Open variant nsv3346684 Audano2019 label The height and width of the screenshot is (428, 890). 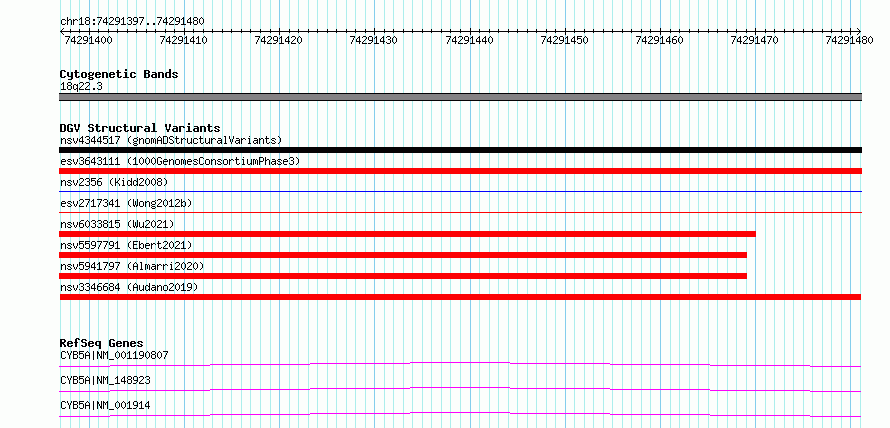(x=129, y=287)
